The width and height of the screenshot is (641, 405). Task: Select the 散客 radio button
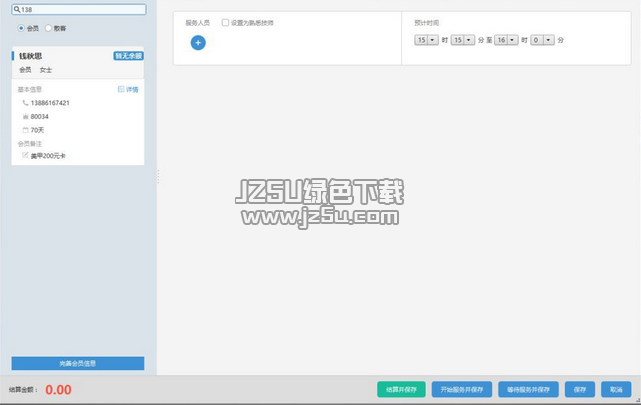[48, 28]
